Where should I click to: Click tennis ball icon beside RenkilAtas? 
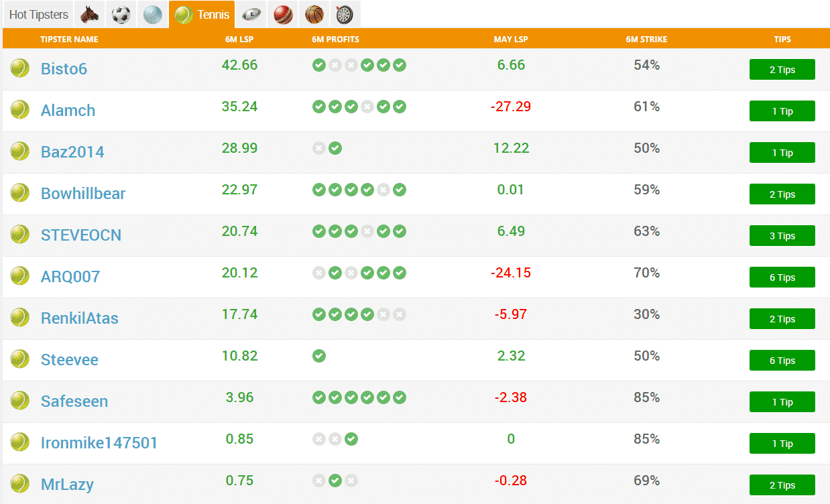pyautogui.click(x=20, y=318)
